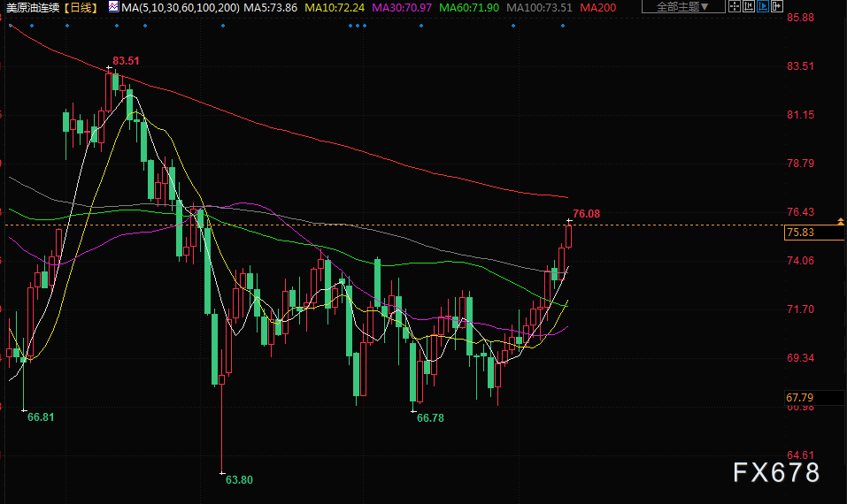
Task: Click the 66.78 low price annotation
Action: coord(430,418)
